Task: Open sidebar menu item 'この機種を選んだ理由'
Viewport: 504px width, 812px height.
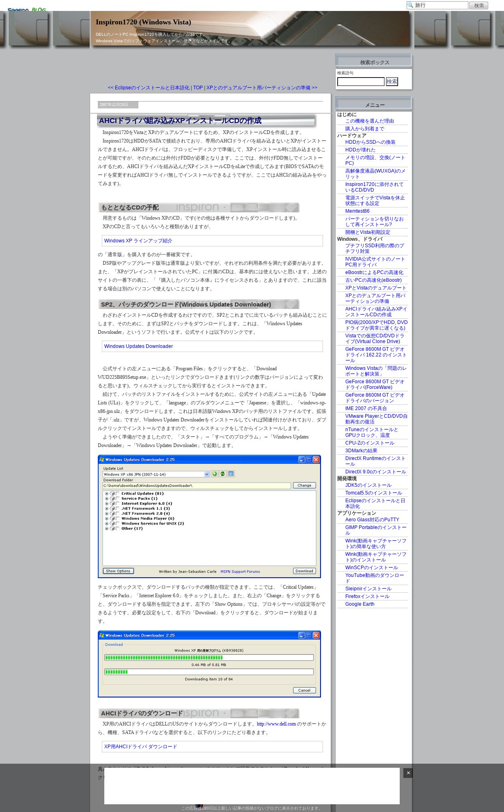Action: tap(370, 121)
